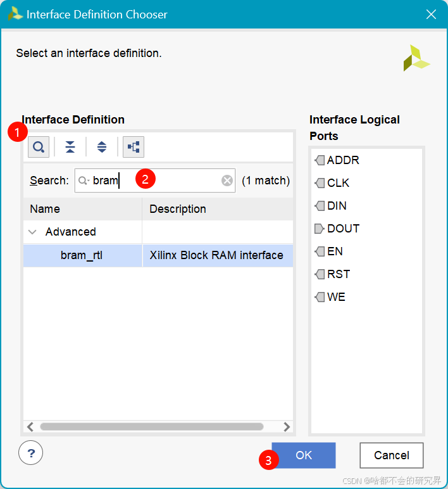This screenshot has width=448, height=489.
Task: Toggle the search magnifier toolbar icon
Action: click(39, 147)
